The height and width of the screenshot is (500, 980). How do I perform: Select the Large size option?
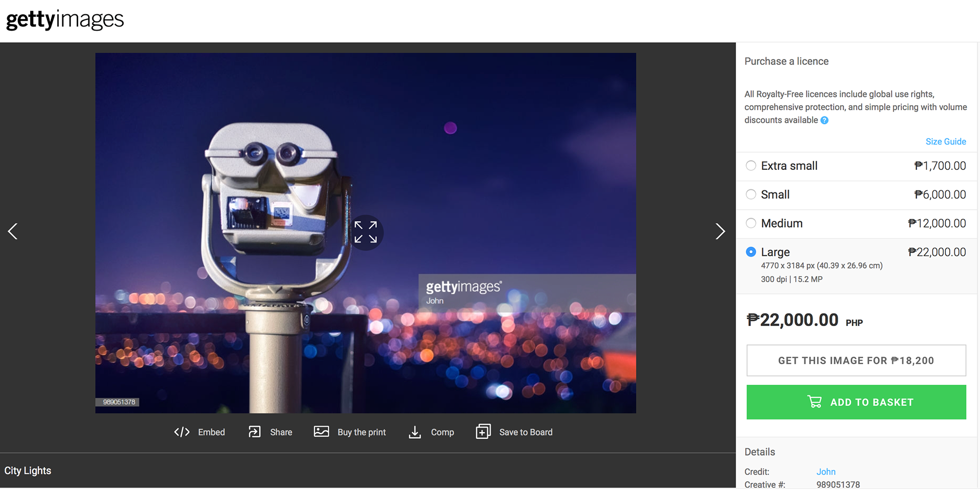tap(751, 252)
